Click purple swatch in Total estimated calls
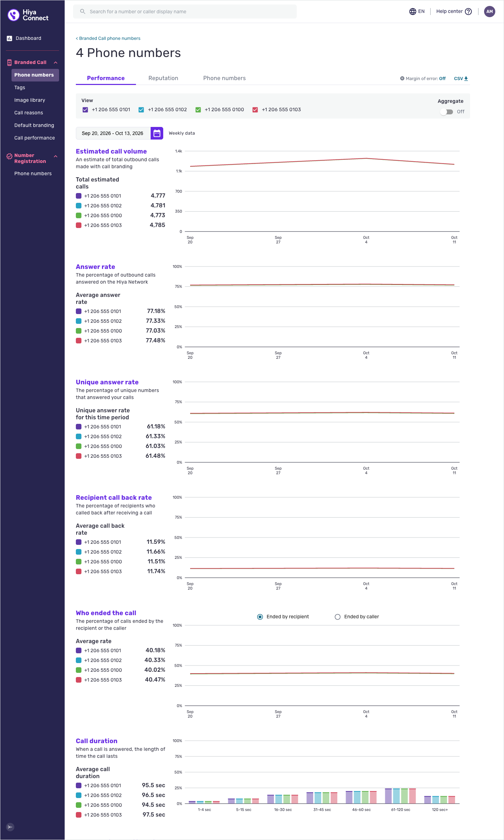The width and height of the screenshot is (504, 840). point(79,196)
